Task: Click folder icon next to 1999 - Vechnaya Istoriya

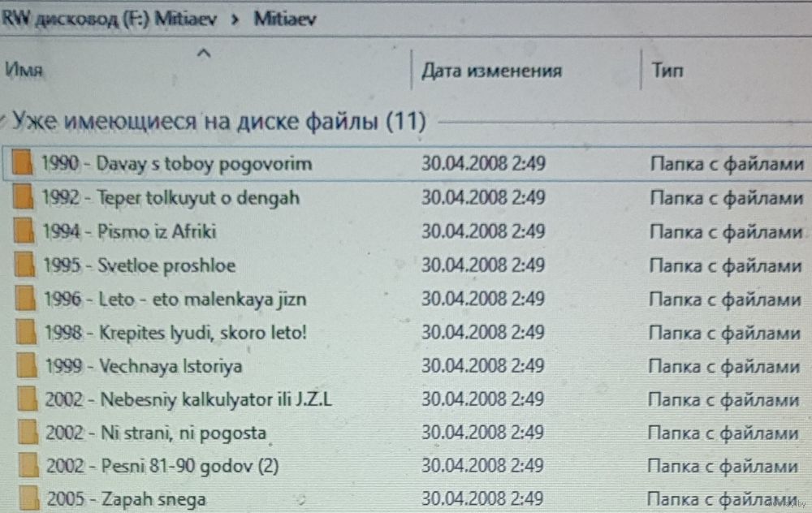Action: click(27, 365)
